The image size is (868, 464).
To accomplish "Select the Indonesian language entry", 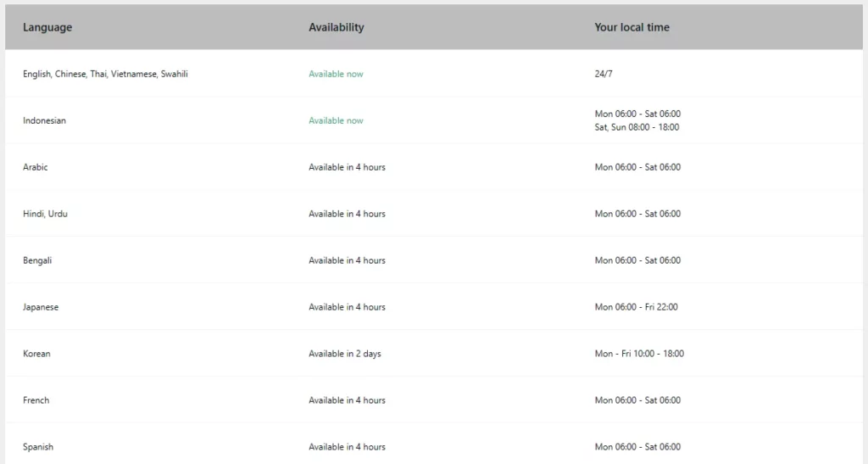I will pyautogui.click(x=44, y=120).
